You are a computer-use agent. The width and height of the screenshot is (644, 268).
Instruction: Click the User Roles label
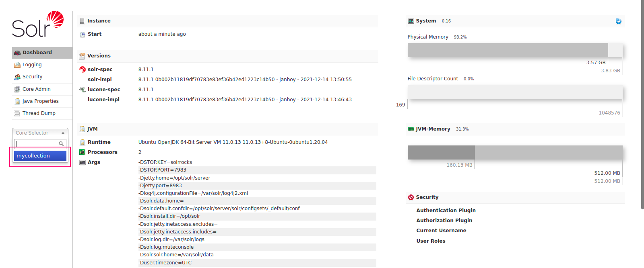pos(431,241)
